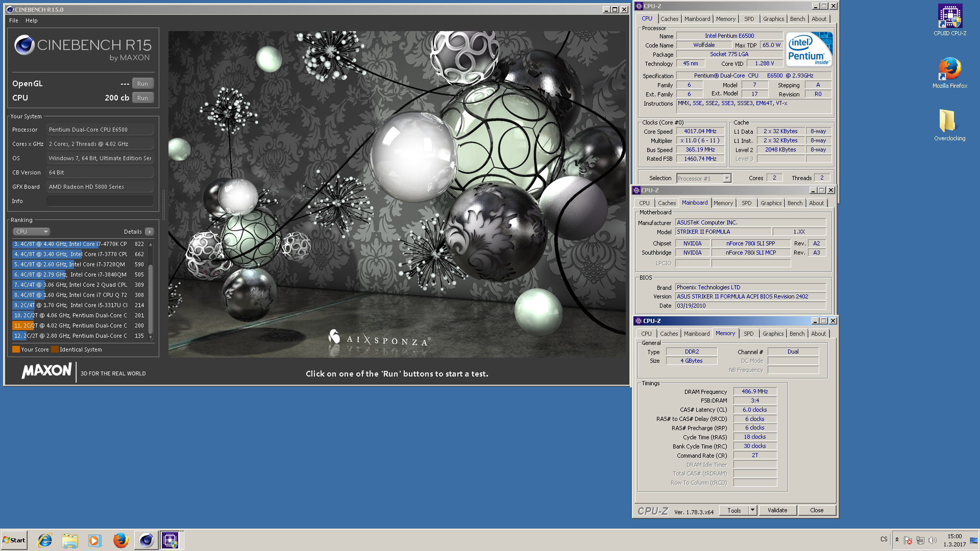The width and height of the screenshot is (980, 551).
Task: Select ranking entry 12 with score 135
Action: (80, 336)
